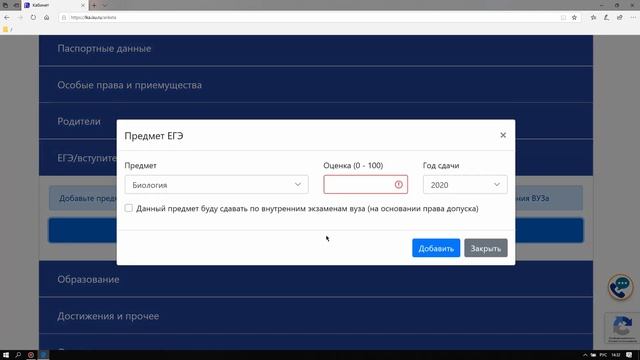
Task: Expand the Особые права и приемущества section
Action: coord(316,85)
